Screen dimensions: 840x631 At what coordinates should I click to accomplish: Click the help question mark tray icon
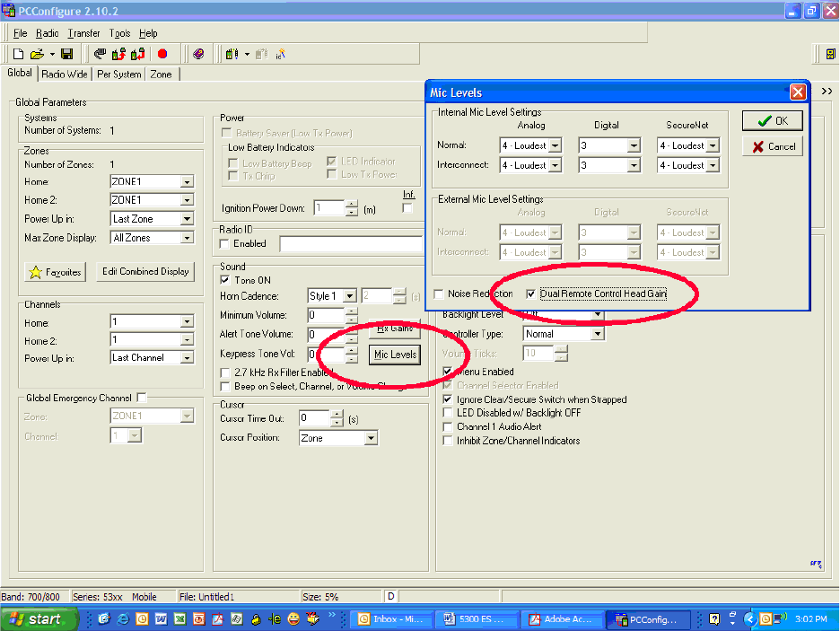714,619
